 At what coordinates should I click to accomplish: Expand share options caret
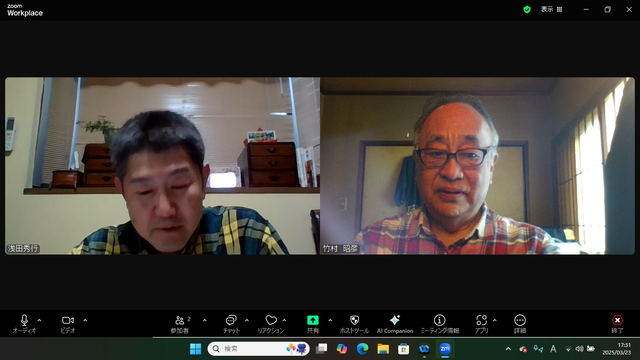coord(330,320)
